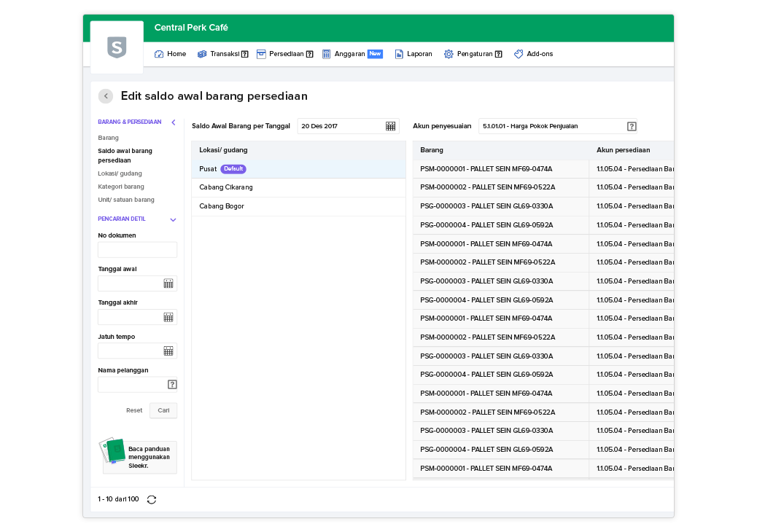757x532 pixels.
Task: Open Tanggal awal calendar icon
Action: coord(168,283)
